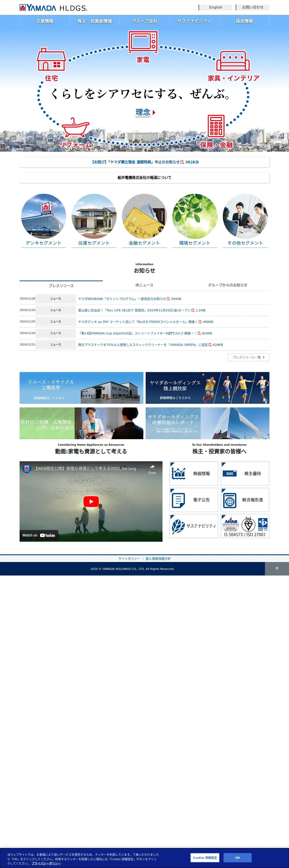Click the red arrow next to 理念
The image size is (289, 868).
(x=154, y=112)
